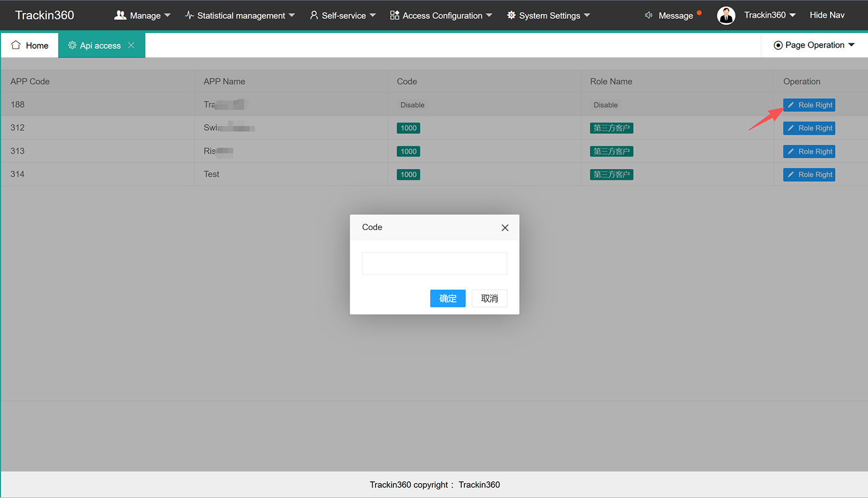Click the user avatar picture

tap(726, 15)
